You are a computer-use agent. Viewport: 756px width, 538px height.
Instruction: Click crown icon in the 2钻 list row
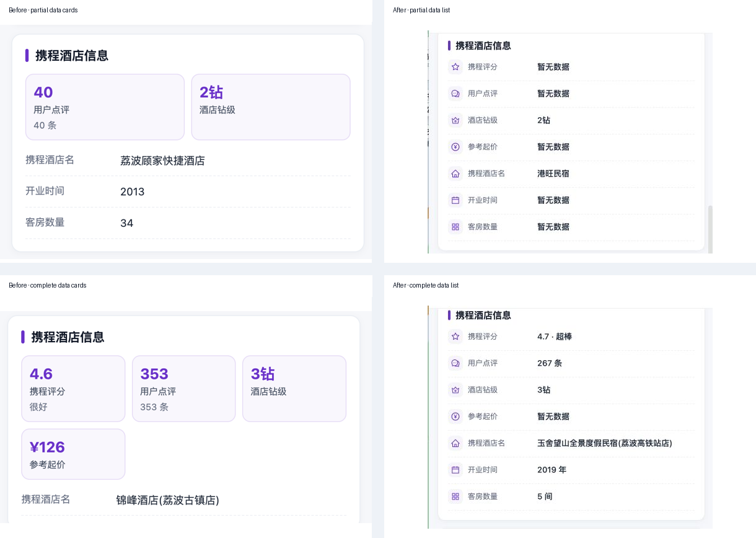(455, 120)
